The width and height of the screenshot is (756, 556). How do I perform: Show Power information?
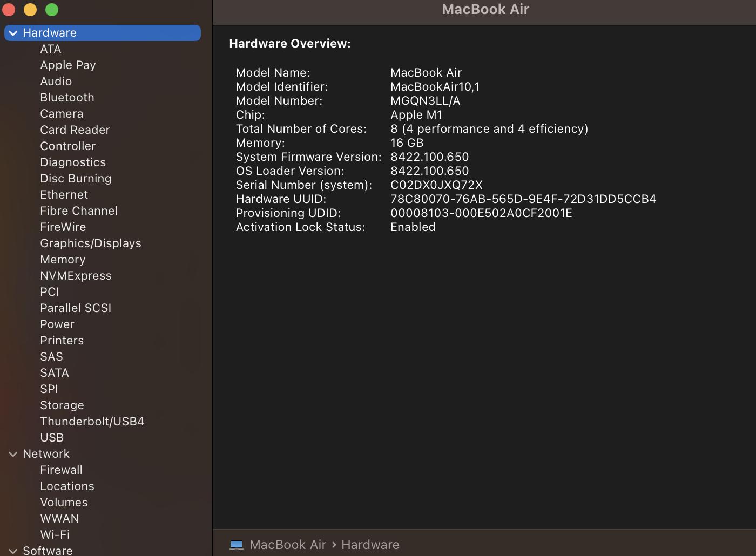pos(57,324)
